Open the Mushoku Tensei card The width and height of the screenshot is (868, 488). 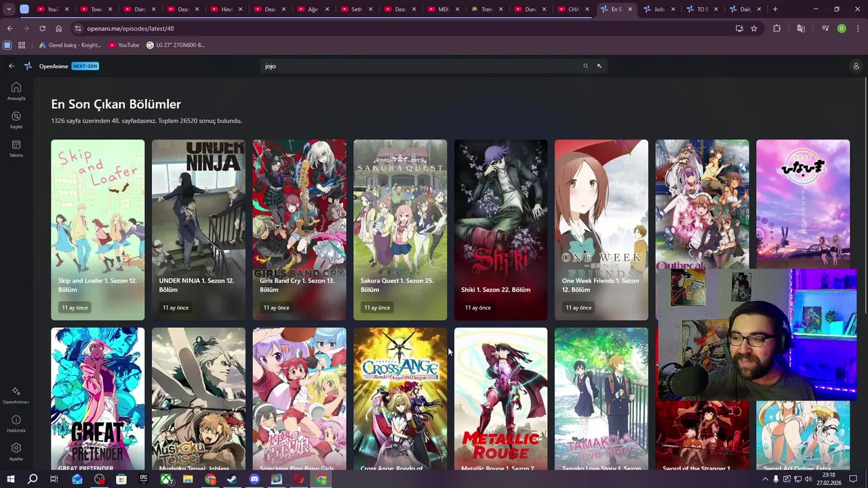coord(199,399)
